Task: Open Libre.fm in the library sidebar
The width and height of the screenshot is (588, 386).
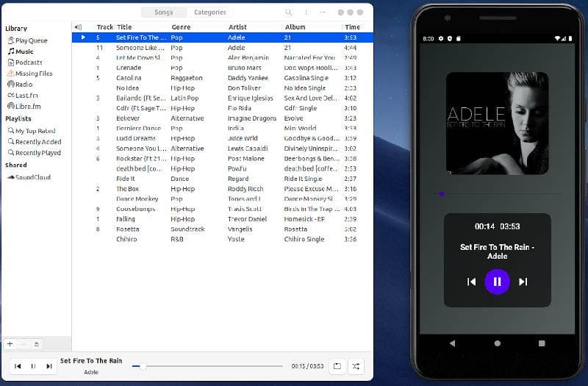Action: 24,106
